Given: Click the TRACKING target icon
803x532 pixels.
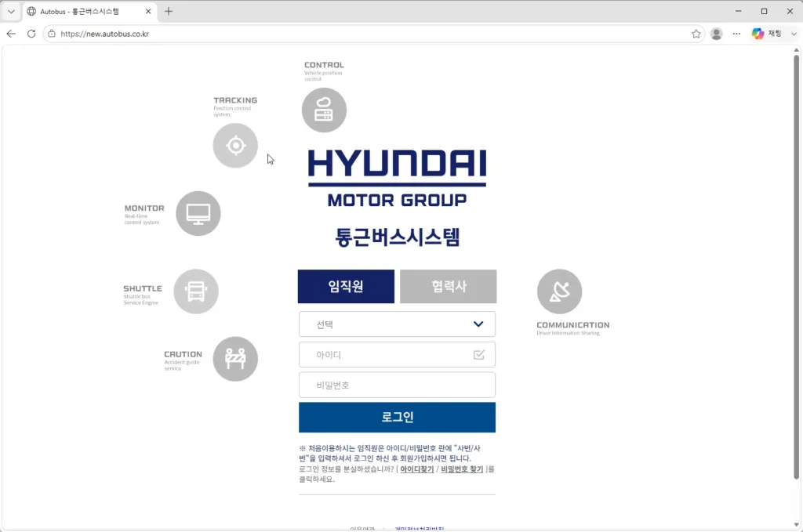Looking at the screenshot, I should click(235, 145).
